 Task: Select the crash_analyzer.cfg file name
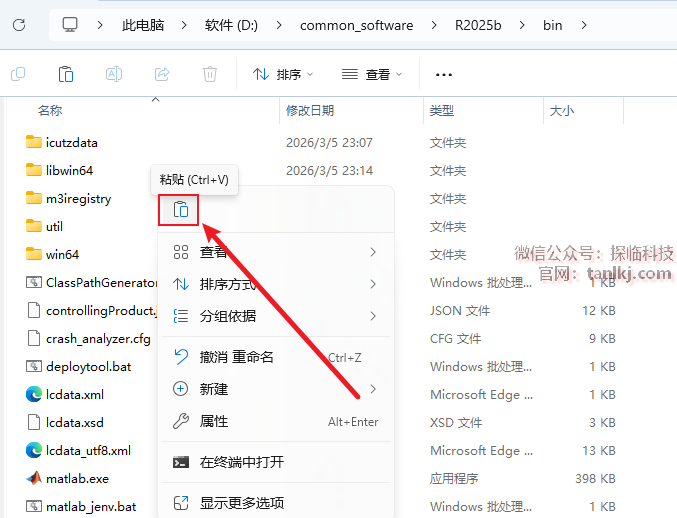(x=98, y=339)
